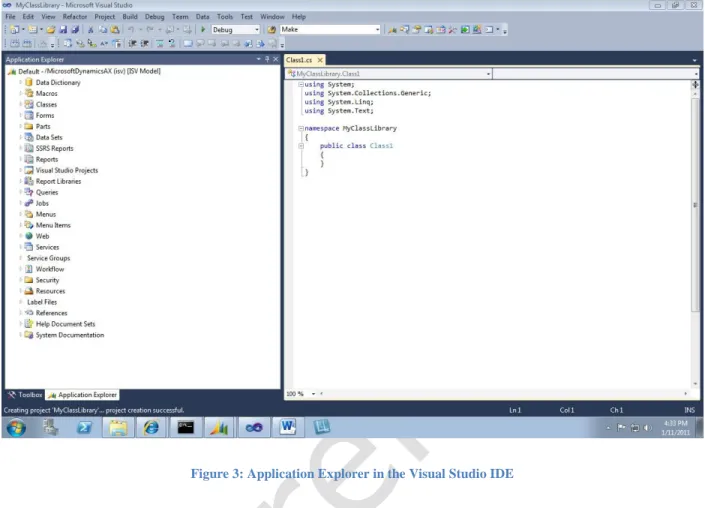Switch to the Toolbox bottom tab
The width and height of the screenshot is (705, 508).
click(x=25, y=395)
